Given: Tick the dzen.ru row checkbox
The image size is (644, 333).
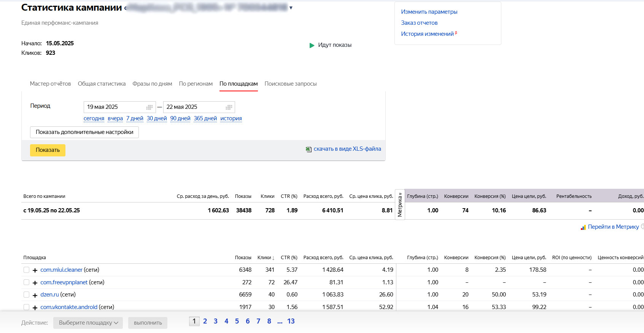Looking at the screenshot, I should (x=26, y=295).
